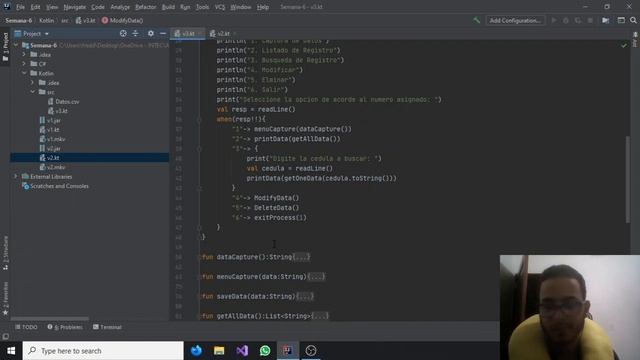
Task: Open File Explorer from the taskbar
Action: pyautogui.click(x=219, y=351)
